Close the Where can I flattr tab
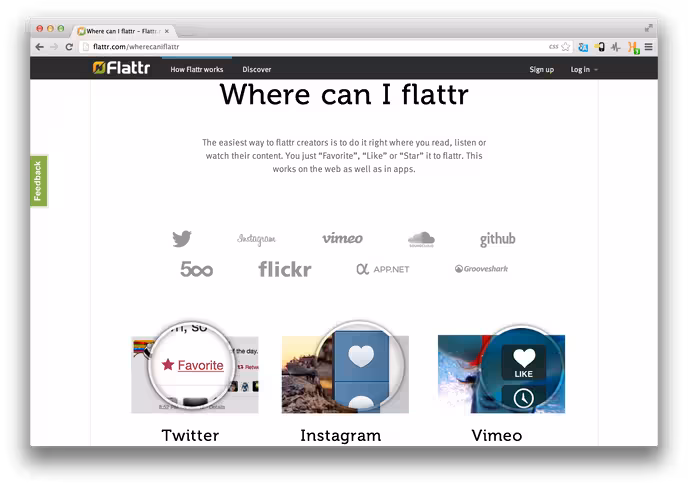This screenshot has height=488, width=688. 167,31
